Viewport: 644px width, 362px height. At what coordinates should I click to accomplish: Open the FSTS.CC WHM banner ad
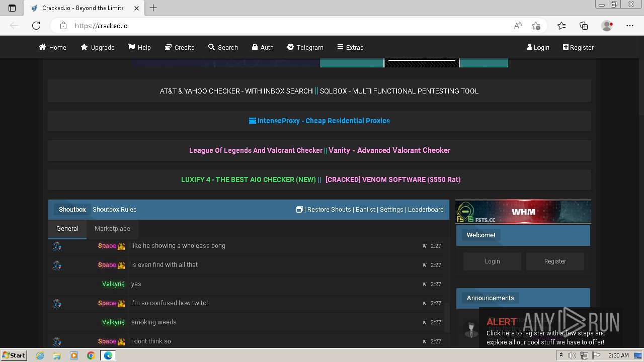point(523,212)
